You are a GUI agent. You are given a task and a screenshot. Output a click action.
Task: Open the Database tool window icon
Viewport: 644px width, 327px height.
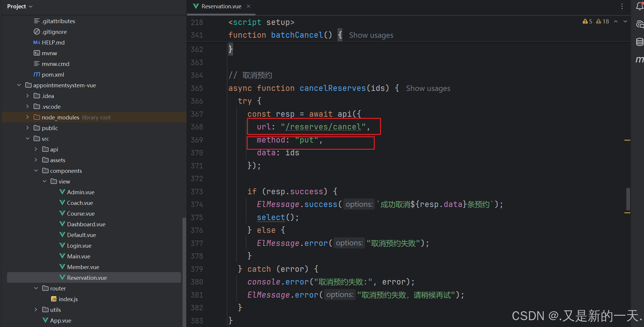(639, 42)
